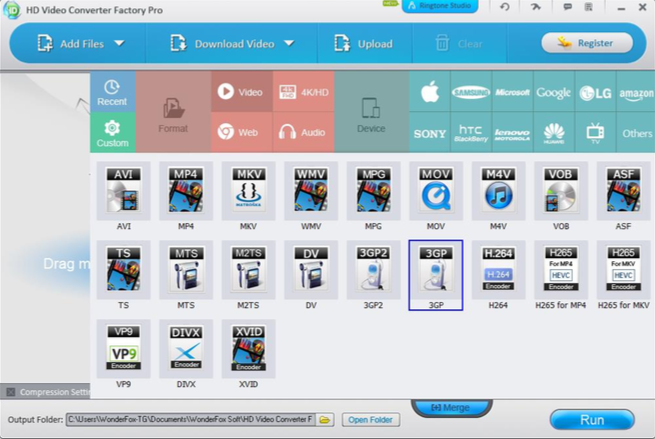Pick the VP9 encoder format
655x439 pixels.
click(x=124, y=347)
